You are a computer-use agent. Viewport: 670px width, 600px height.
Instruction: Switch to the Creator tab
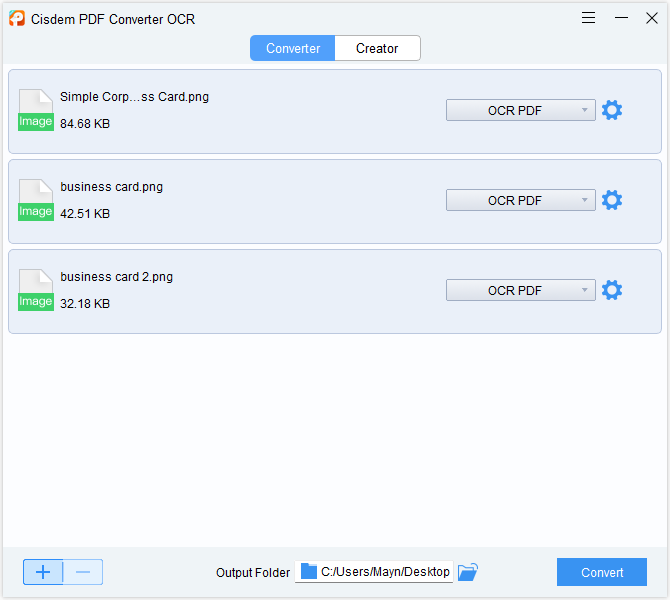coord(377,48)
